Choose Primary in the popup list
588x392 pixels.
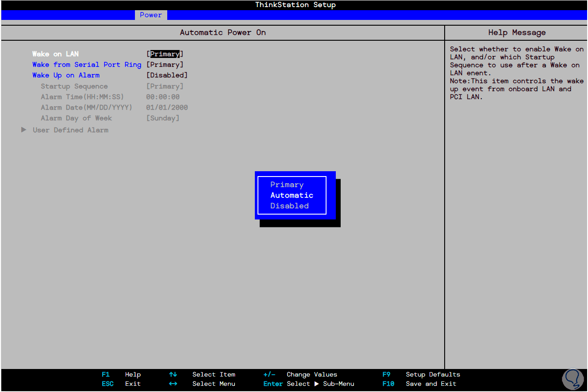(287, 185)
